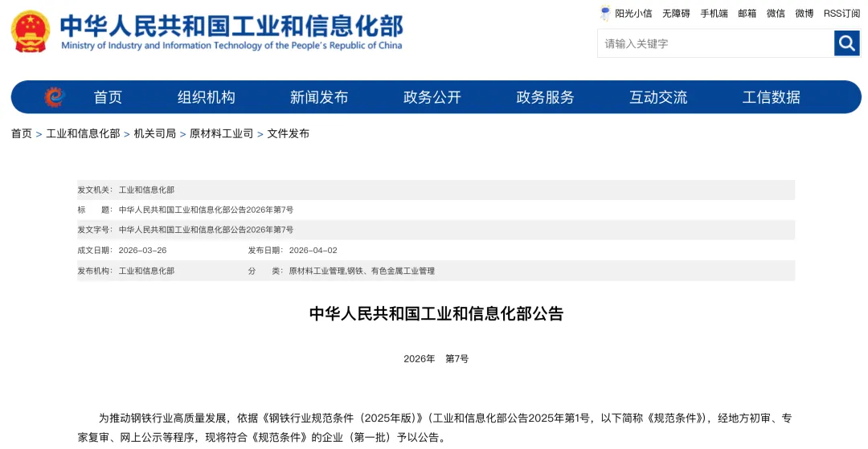Click the 首页 breadcrumb link
This screenshot has width=868, height=449.
click(22, 134)
